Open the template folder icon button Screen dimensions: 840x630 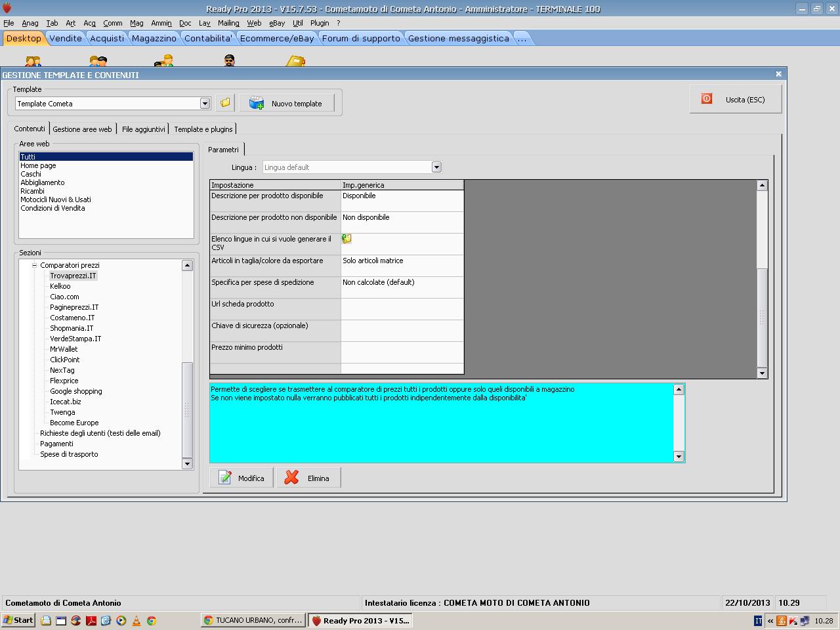225,103
